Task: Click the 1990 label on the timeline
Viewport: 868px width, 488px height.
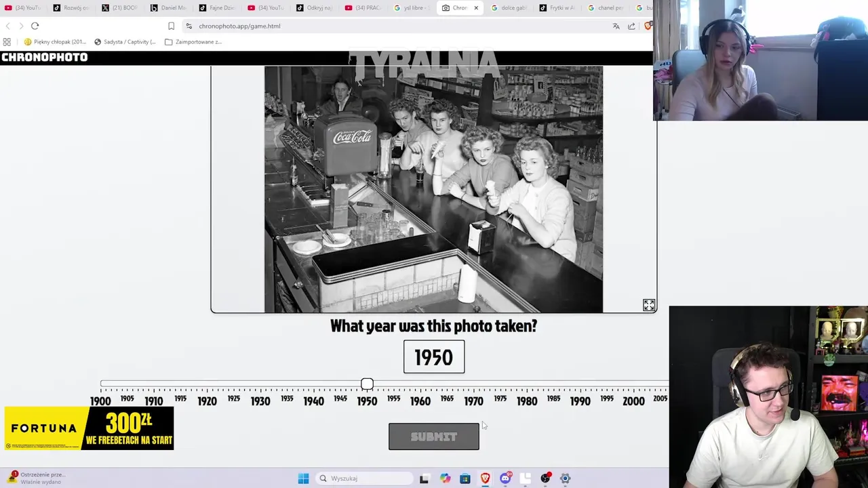Action: click(580, 401)
